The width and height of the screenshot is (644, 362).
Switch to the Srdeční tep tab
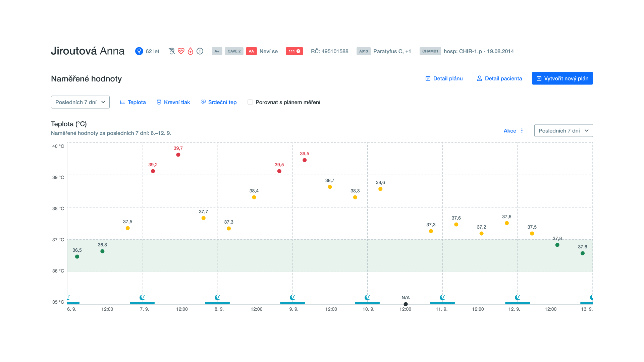click(219, 102)
